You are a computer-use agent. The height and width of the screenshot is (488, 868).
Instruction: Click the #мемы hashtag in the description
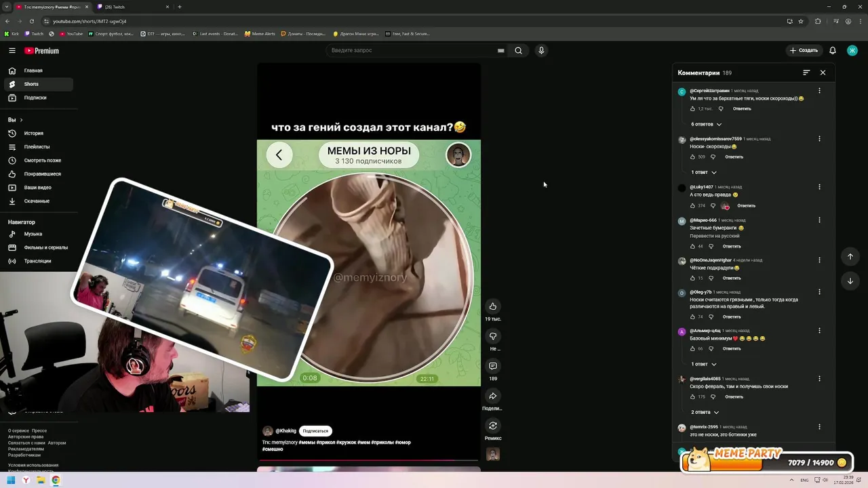(307, 443)
